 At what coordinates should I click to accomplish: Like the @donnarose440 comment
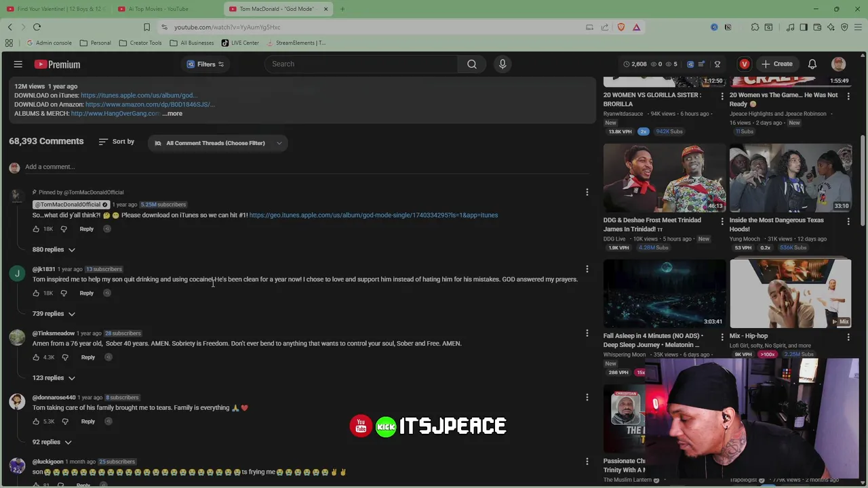(x=36, y=422)
